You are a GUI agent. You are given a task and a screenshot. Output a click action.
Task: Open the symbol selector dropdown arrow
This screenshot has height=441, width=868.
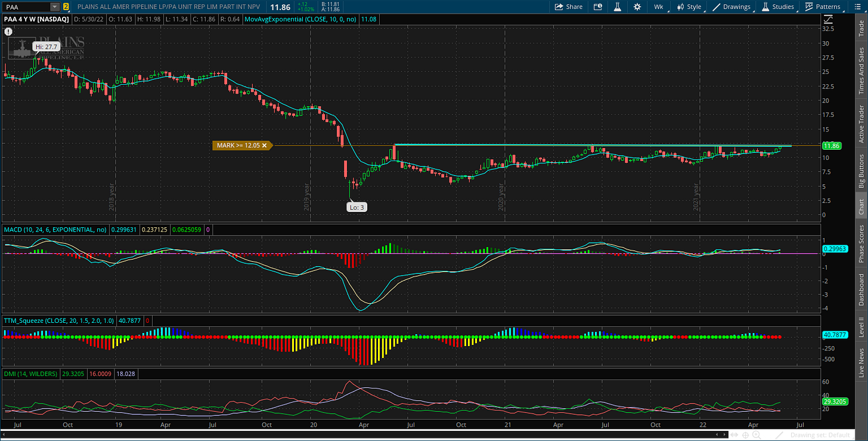point(55,7)
